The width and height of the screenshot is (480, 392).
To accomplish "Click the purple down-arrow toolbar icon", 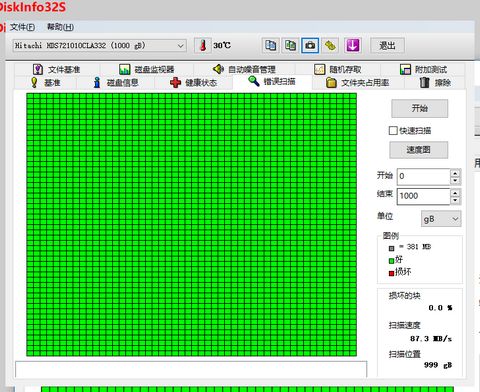I will [353, 45].
